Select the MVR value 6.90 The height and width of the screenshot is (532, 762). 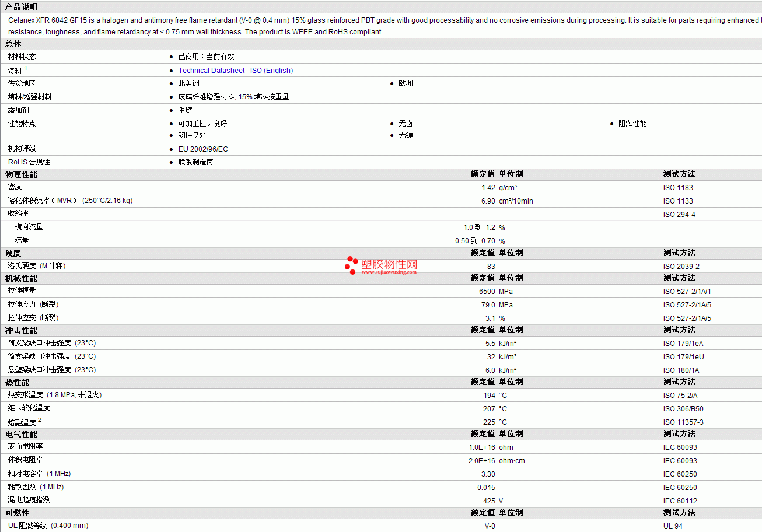tap(488, 201)
